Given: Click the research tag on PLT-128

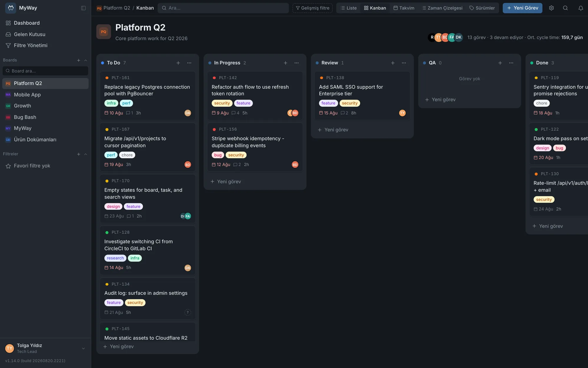Looking at the screenshot, I should tap(115, 258).
